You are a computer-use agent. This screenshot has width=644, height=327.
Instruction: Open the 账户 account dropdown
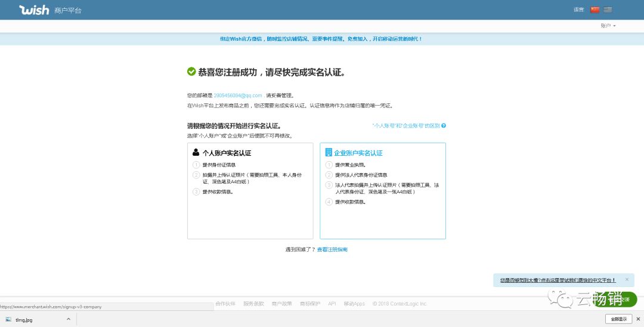608,26
